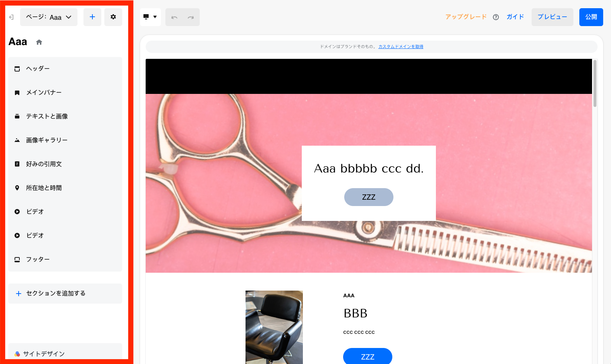Click the テキストと画像 icon

[x=17, y=117]
